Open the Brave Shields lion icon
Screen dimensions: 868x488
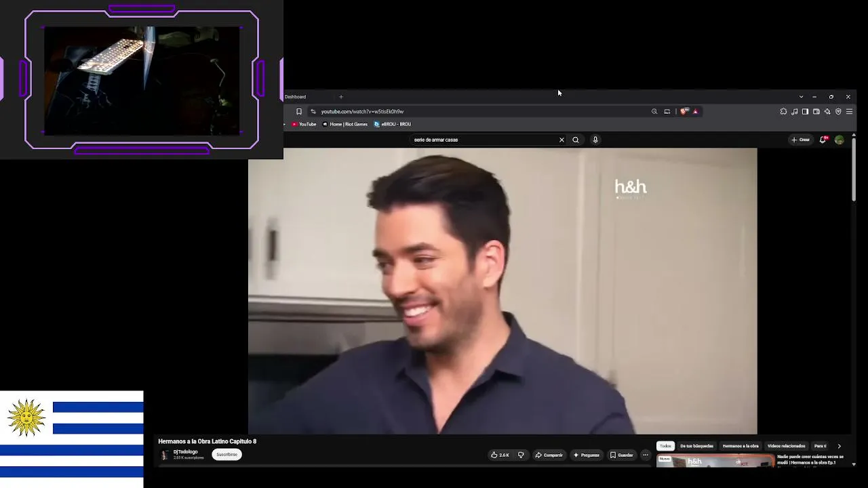tap(684, 111)
